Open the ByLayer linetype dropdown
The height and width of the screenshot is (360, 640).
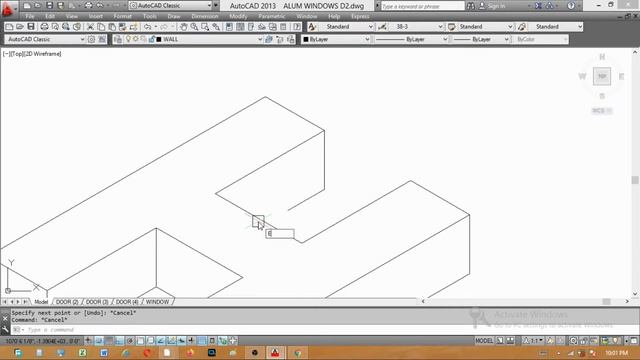[444, 39]
